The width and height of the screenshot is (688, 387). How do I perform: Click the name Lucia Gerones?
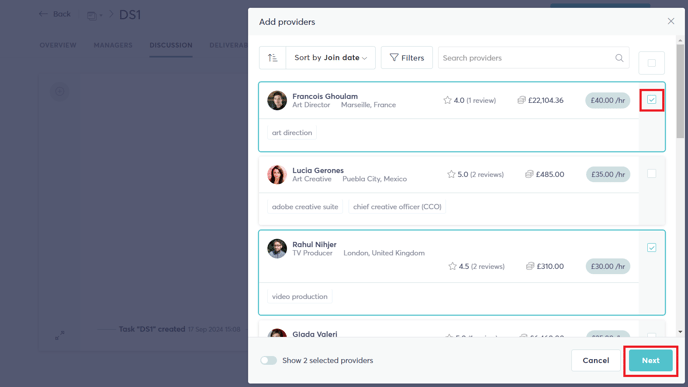coord(318,170)
